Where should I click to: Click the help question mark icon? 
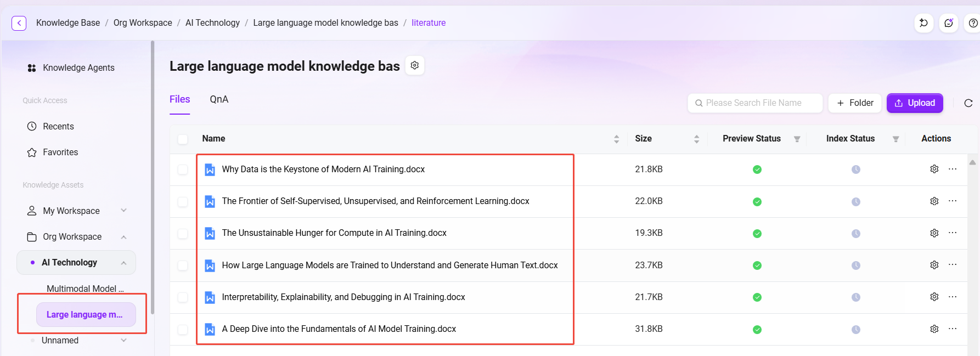973,23
